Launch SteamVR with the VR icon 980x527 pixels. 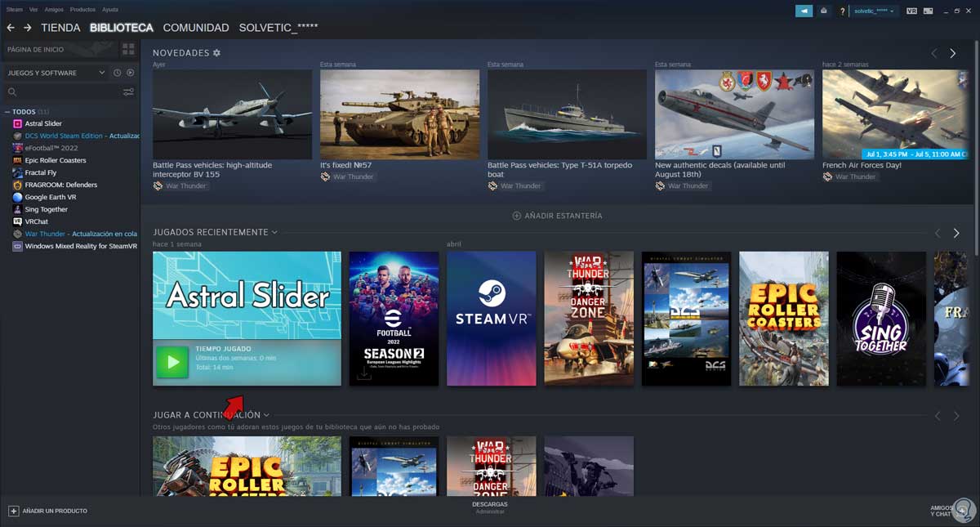click(x=911, y=11)
